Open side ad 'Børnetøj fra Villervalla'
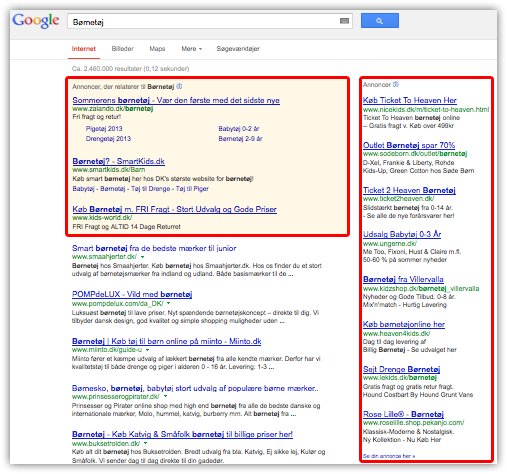This screenshot has height=474, width=507. [403, 279]
